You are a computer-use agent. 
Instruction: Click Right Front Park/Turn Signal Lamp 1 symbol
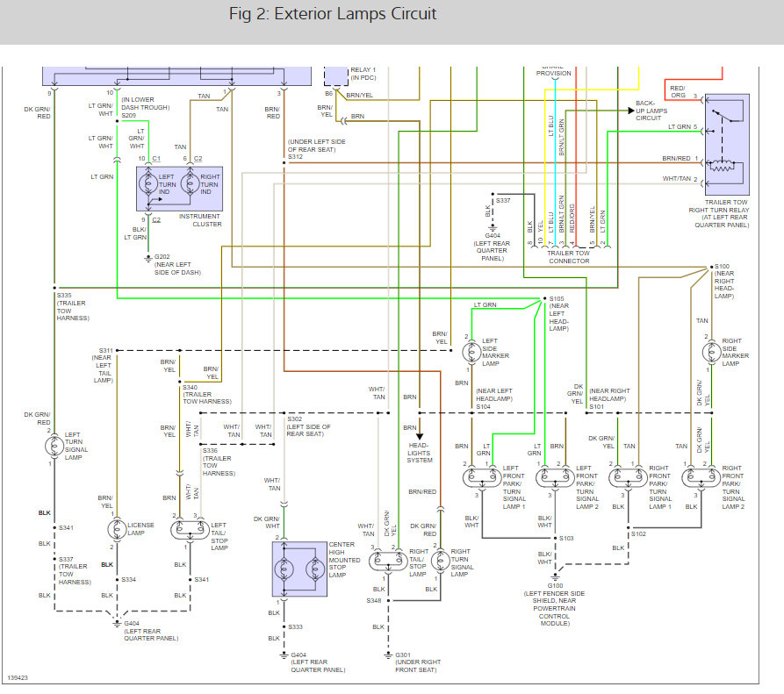[628, 477]
